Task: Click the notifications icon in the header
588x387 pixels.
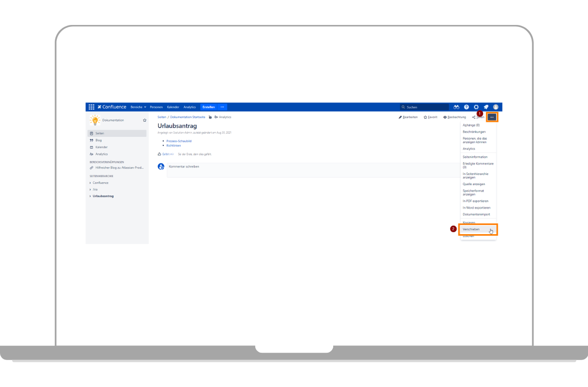Action: point(486,107)
